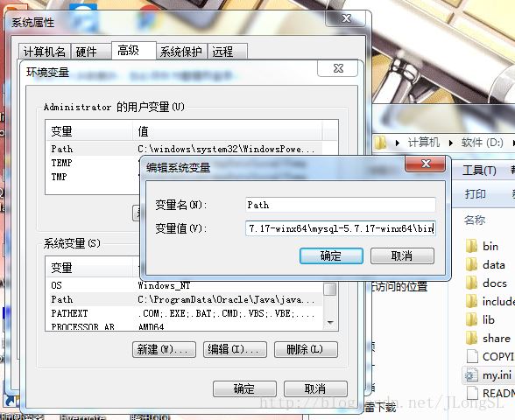This screenshot has height=420, width=515.
Task: Open the share folder in Explorer
Action: click(x=488, y=338)
